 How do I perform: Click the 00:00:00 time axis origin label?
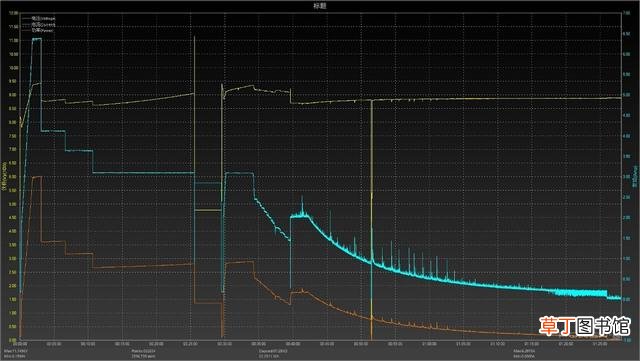coord(20,344)
